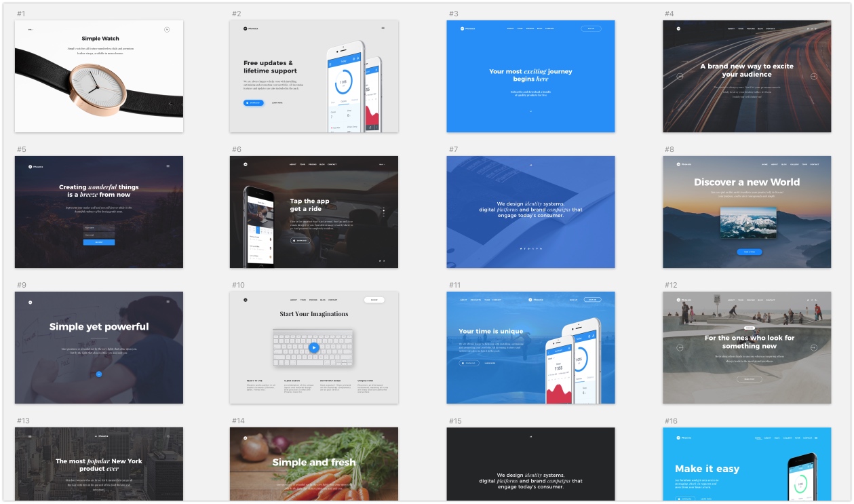Click the Phoenix logo in the blue template #3
854x504 pixels.
[467, 28]
